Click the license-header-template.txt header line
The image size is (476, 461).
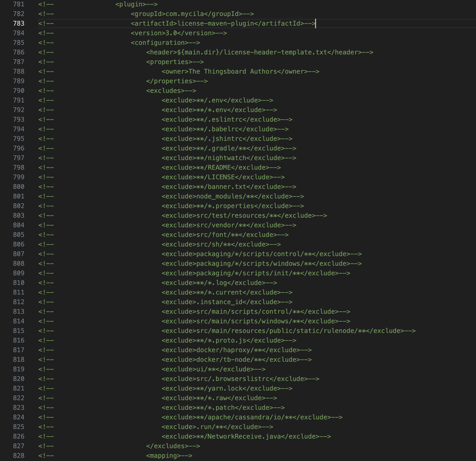(259, 52)
